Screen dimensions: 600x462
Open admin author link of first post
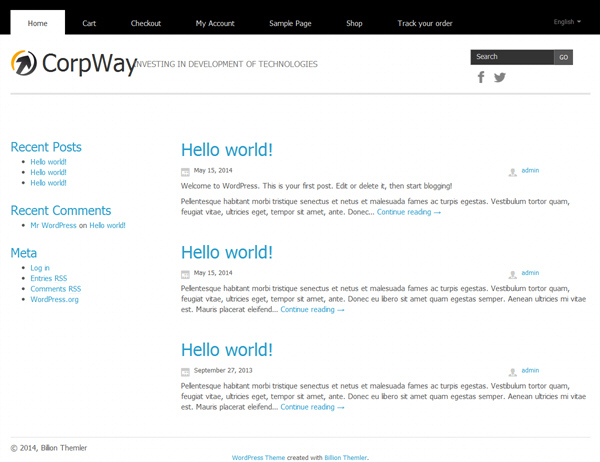pos(530,170)
